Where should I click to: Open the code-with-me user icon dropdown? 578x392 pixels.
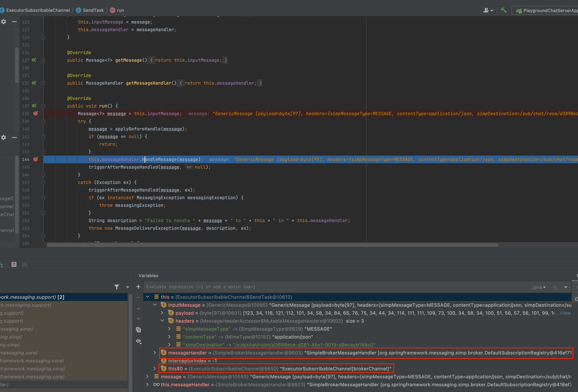(488, 10)
